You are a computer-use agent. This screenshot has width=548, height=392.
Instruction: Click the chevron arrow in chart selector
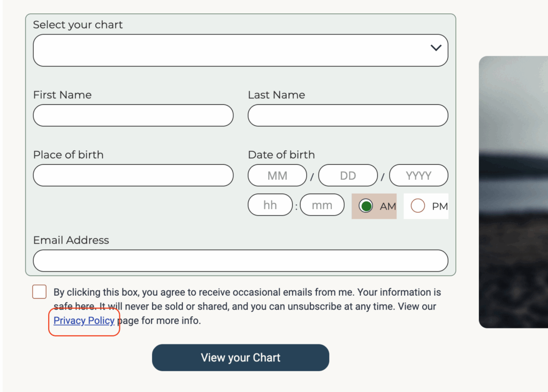click(436, 48)
